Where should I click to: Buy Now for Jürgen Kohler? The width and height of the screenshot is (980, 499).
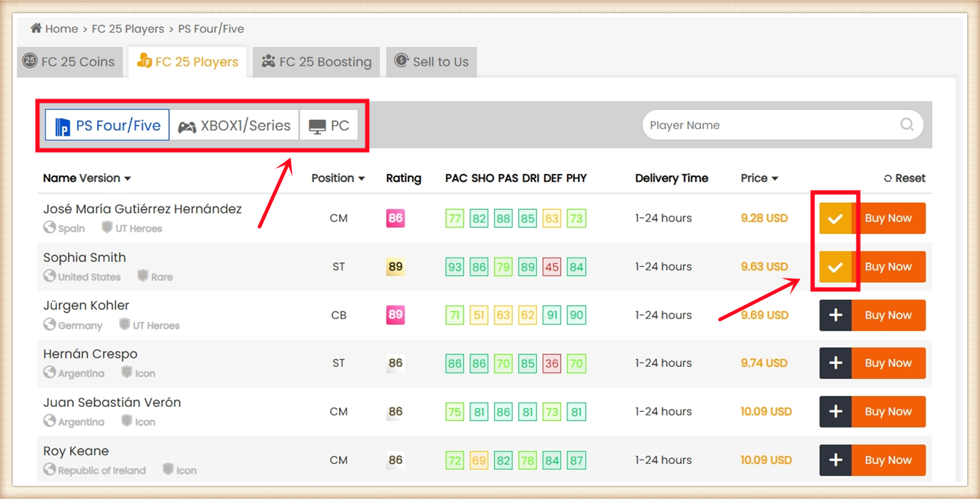[889, 315]
